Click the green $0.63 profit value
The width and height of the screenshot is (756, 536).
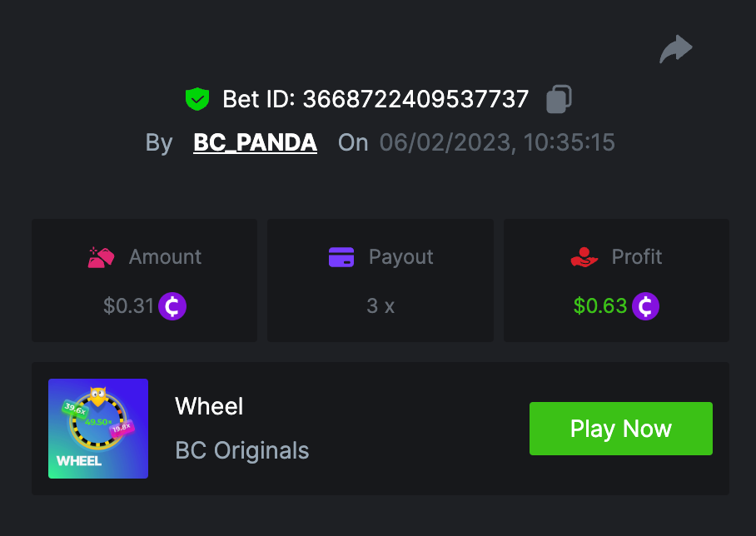tap(600, 306)
